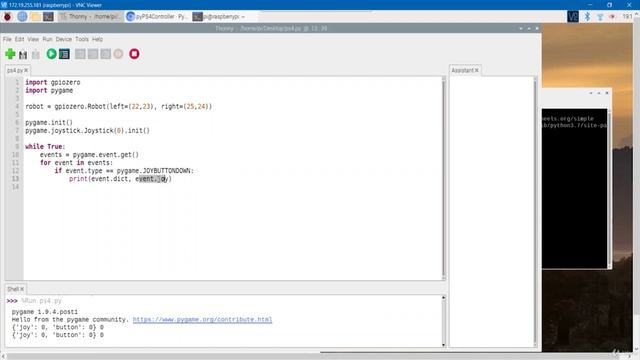Screen dimensions: 640x360
Task: Run the current script with green play
Action: coord(51,54)
